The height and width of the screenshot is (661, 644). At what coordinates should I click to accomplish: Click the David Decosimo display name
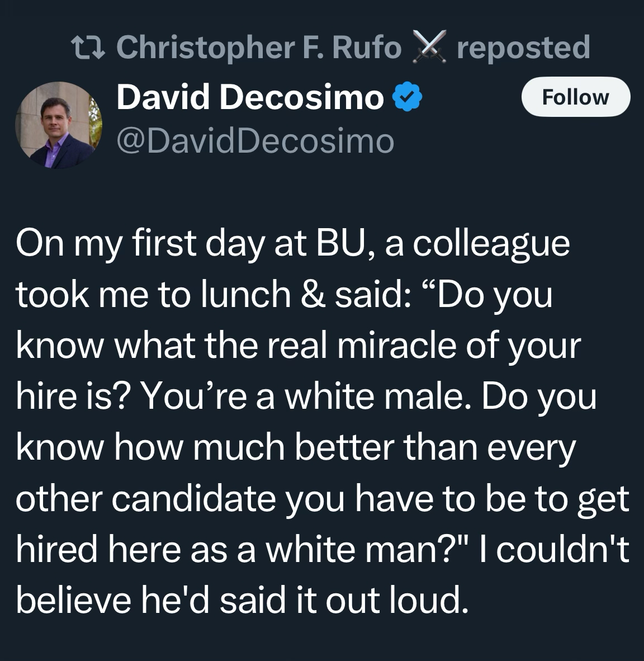pyautogui.click(x=249, y=98)
